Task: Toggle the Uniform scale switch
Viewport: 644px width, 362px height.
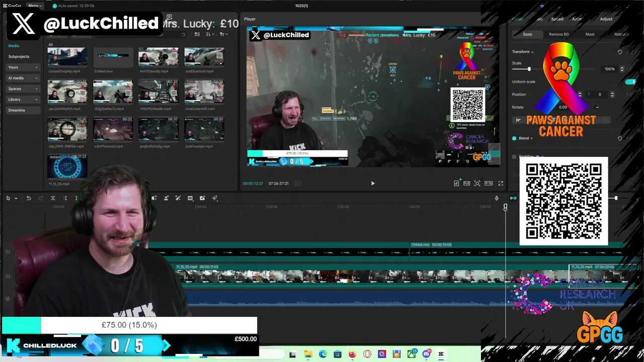Action: click(x=630, y=81)
